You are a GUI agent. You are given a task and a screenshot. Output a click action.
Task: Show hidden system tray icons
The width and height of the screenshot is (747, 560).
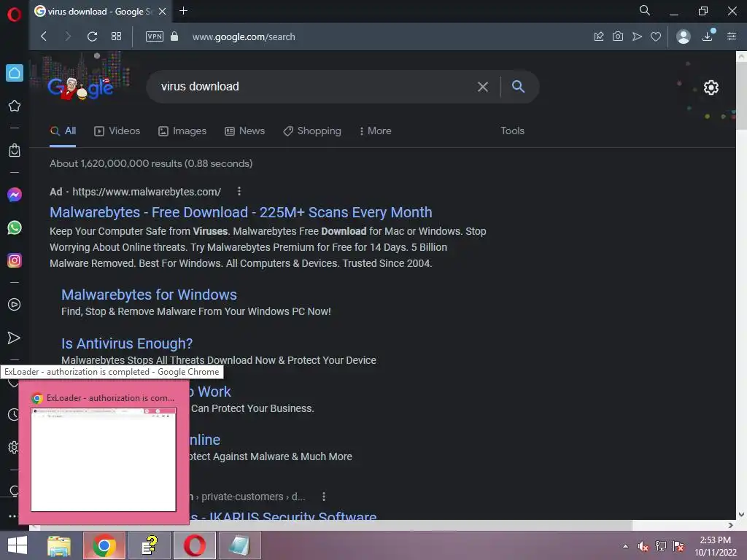(625, 546)
